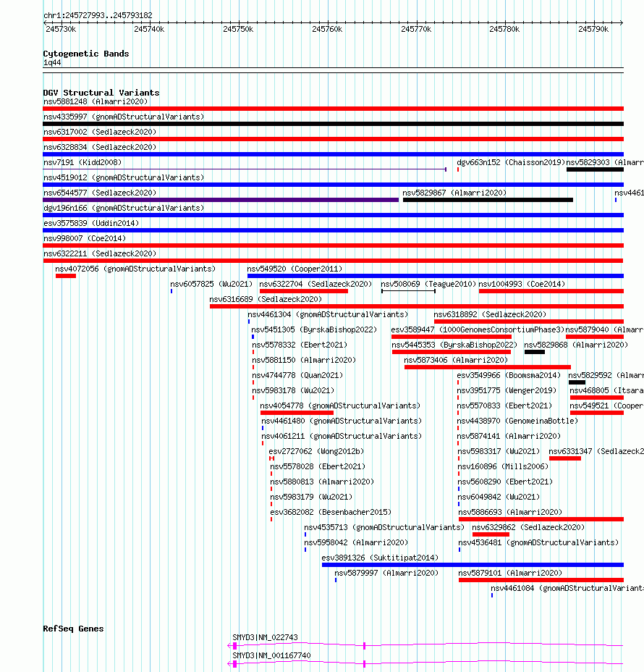Open nsv5983179 (Wu2021) variant label
Viewport: 644px width, 672px height.
click(311, 497)
